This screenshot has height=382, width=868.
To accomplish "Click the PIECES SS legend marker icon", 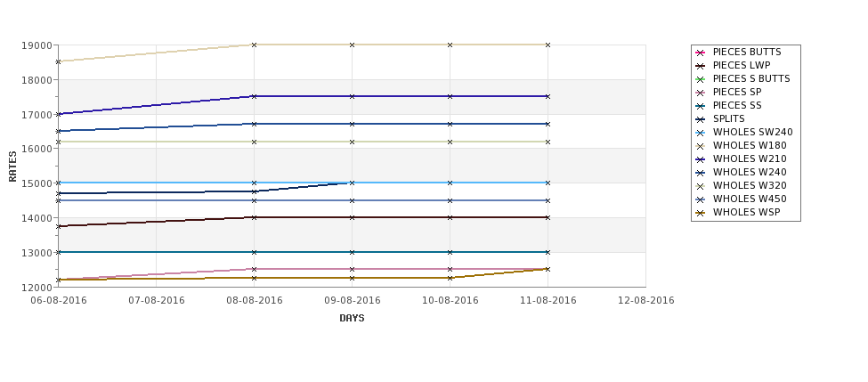I will (x=701, y=106).
